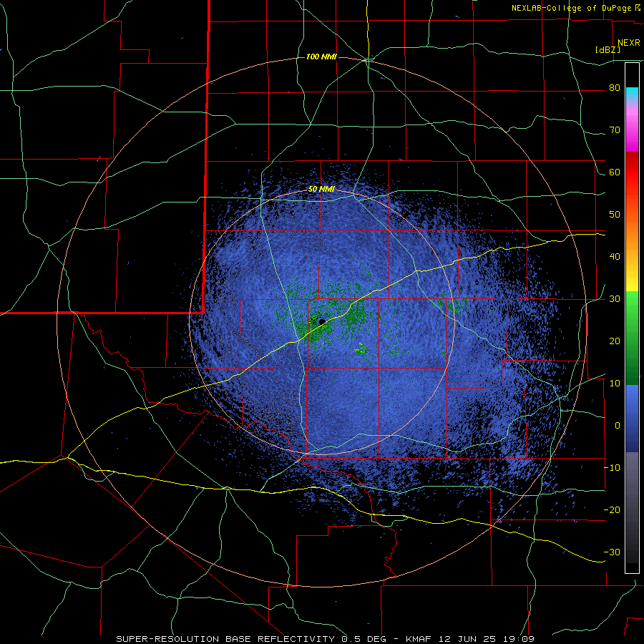Click the dBZ units label
Image resolution: width=644 pixels, height=644 pixels.
point(608,49)
